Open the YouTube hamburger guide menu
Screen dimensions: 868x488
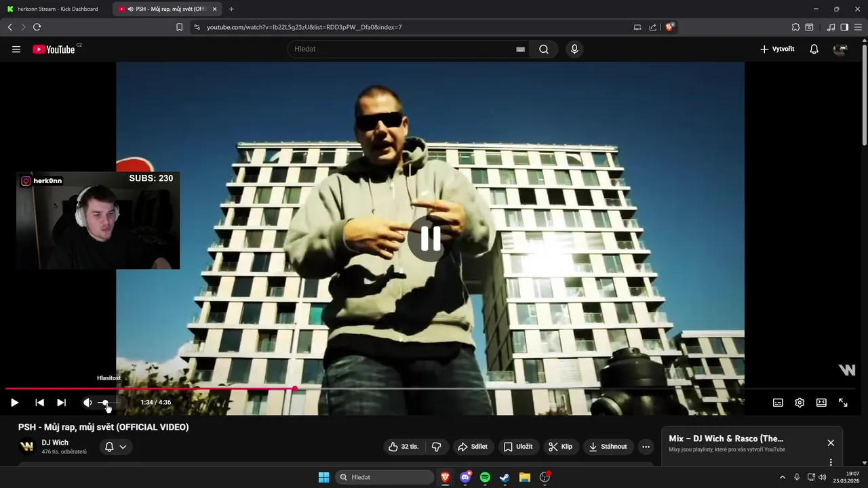pyautogui.click(x=16, y=49)
